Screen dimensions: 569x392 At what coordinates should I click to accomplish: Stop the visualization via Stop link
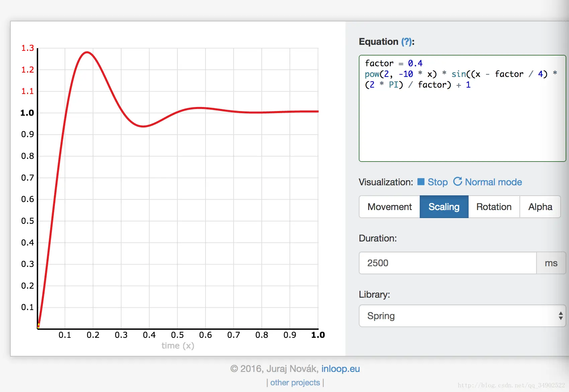(437, 182)
